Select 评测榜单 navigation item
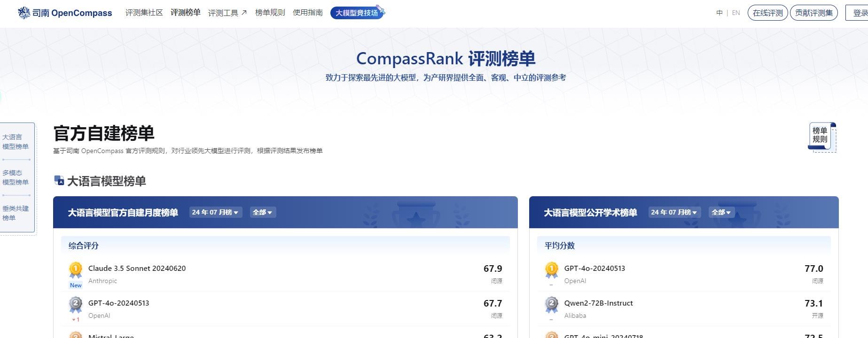868x338 pixels. [x=185, y=13]
